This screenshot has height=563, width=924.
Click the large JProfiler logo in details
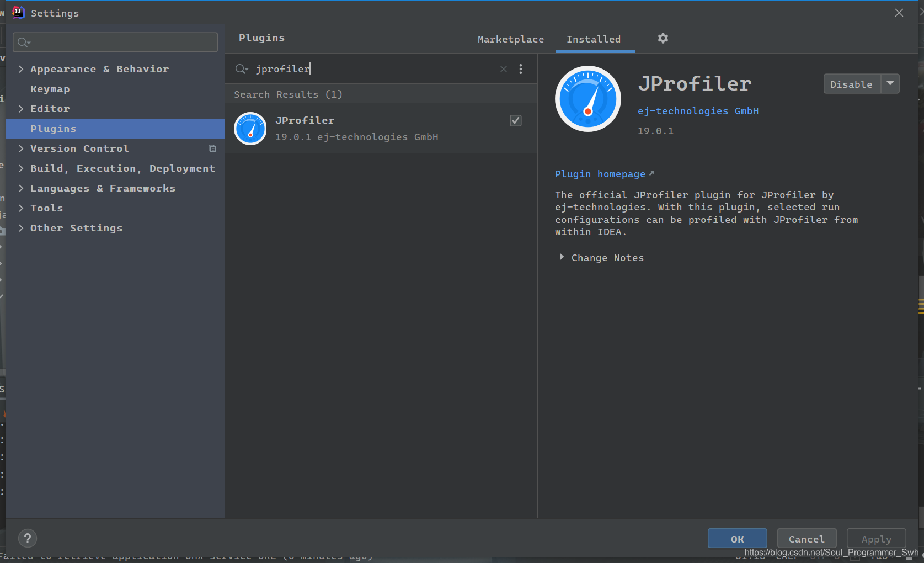(x=587, y=99)
